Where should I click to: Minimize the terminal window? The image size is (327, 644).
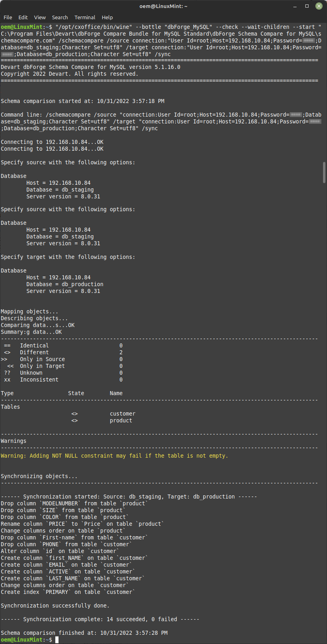pyautogui.click(x=296, y=6)
